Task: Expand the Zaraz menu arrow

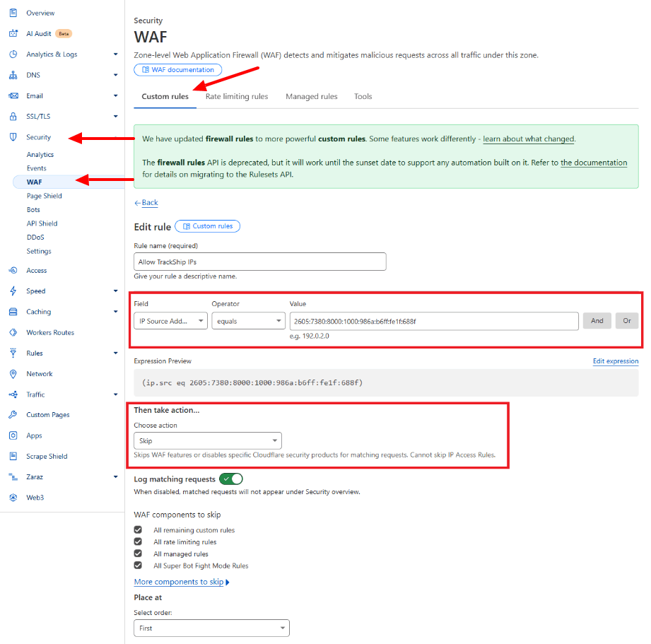Action: [115, 477]
